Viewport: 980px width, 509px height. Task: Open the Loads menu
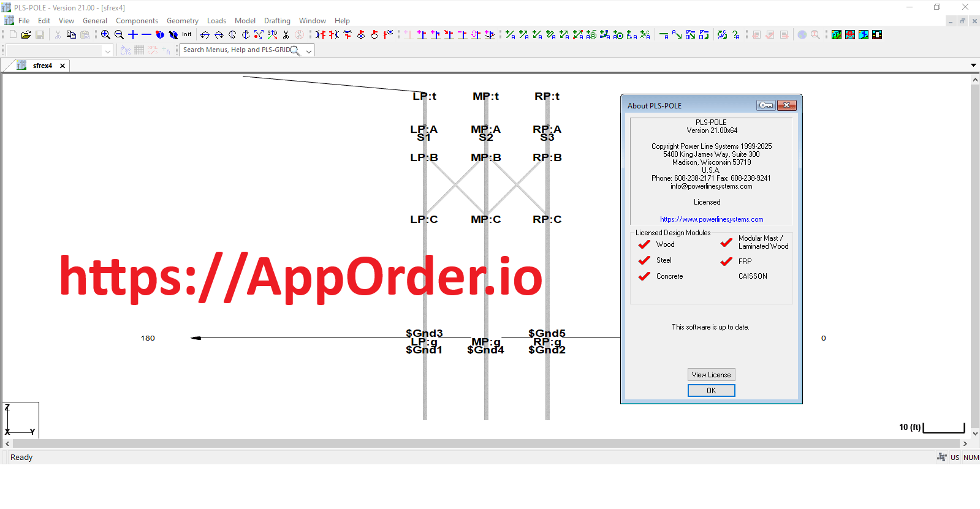pyautogui.click(x=216, y=21)
